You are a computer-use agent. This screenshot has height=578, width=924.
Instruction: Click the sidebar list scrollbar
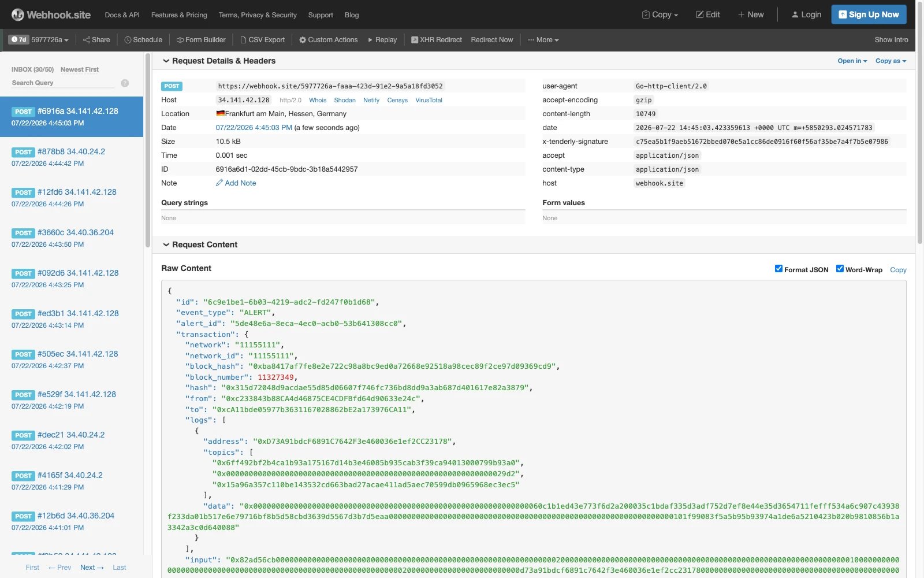(x=148, y=150)
